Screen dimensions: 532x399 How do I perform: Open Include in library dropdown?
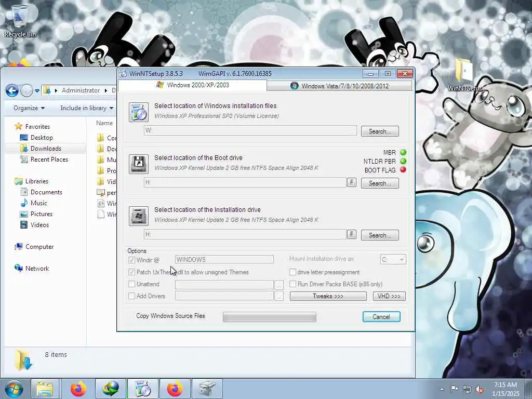pos(87,108)
